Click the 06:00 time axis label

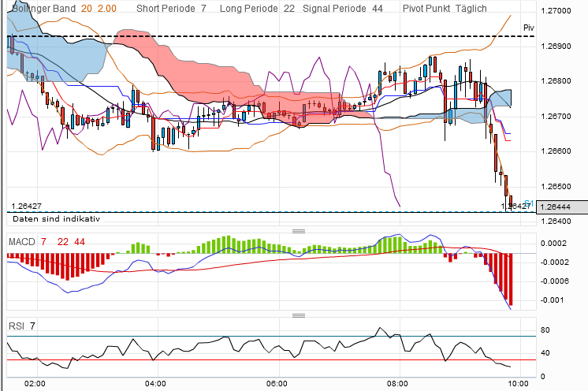tap(277, 383)
